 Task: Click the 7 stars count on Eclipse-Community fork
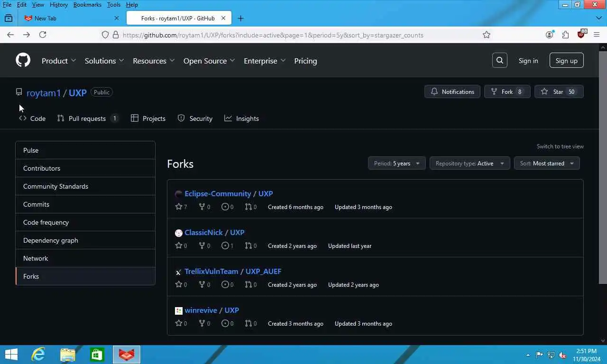coord(181,207)
